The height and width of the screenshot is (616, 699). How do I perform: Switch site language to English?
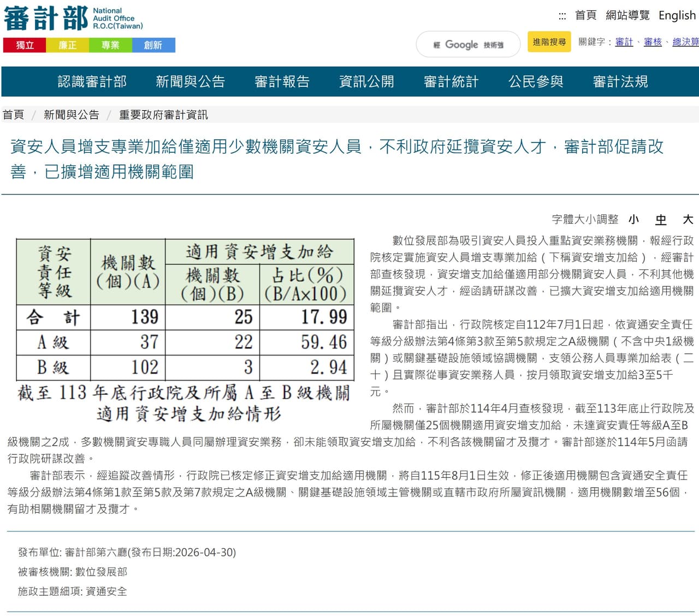click(677, 15)
